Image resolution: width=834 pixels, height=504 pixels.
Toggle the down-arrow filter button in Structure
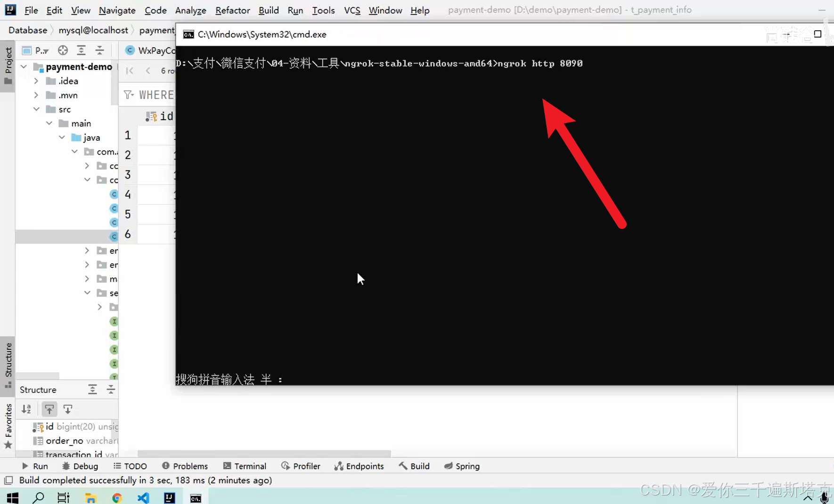pos(67,409)
